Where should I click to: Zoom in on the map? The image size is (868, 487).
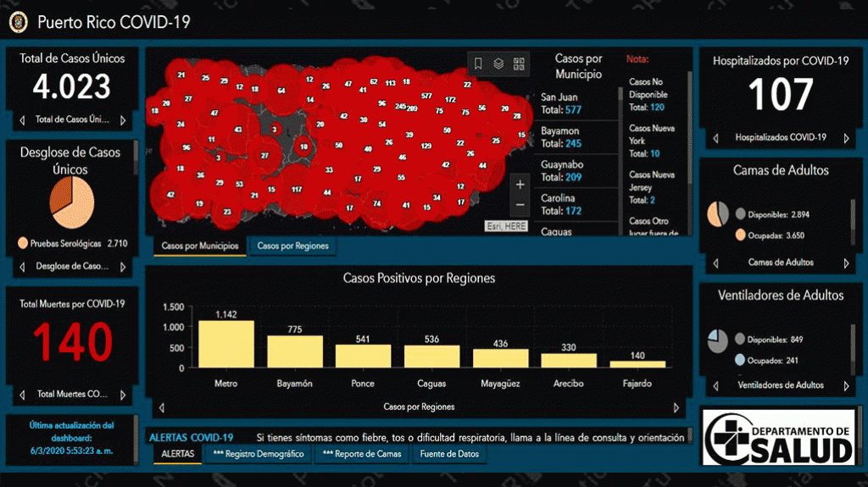(520, 184)
